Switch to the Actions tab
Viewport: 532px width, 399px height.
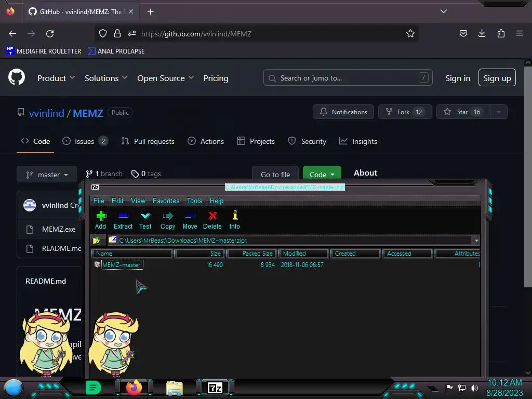tap(206, 141)
